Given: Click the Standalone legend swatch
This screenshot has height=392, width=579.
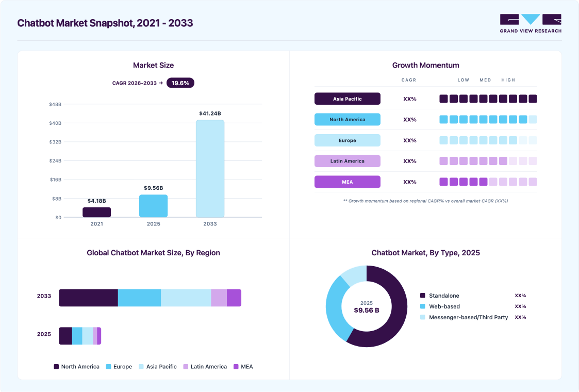Looking at the screenshot, I should [x=422, y=296].
